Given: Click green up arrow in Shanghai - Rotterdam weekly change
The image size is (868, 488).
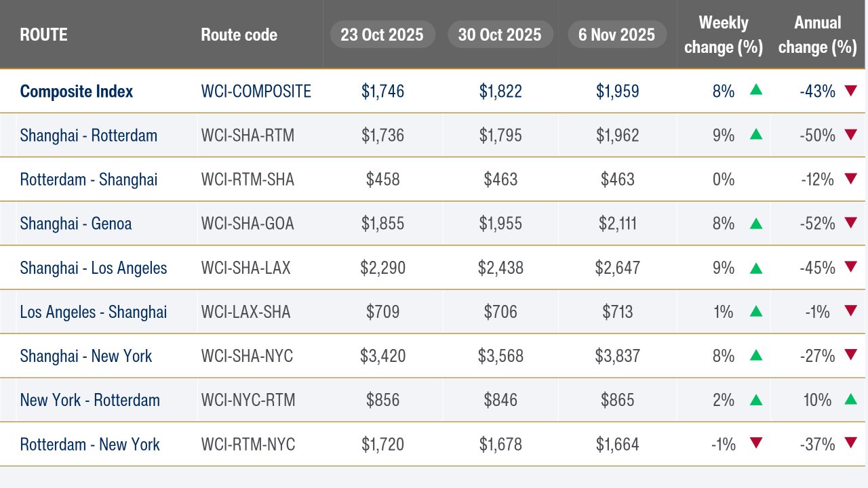Looking at the screenshot, I should point(756,134).
